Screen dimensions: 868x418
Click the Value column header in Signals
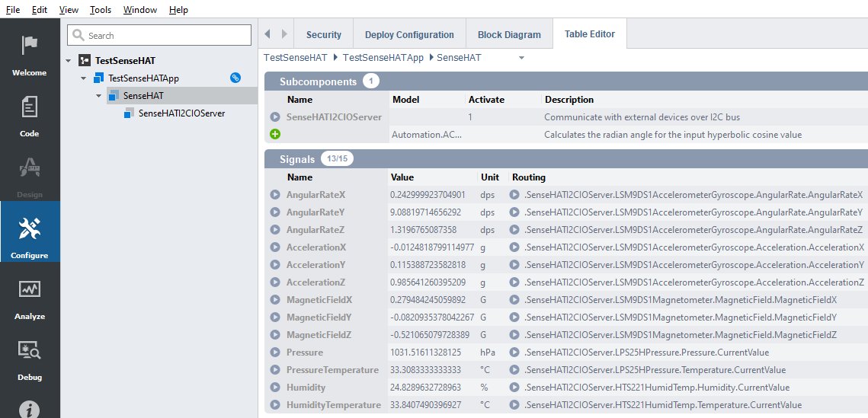coord(402,177)
